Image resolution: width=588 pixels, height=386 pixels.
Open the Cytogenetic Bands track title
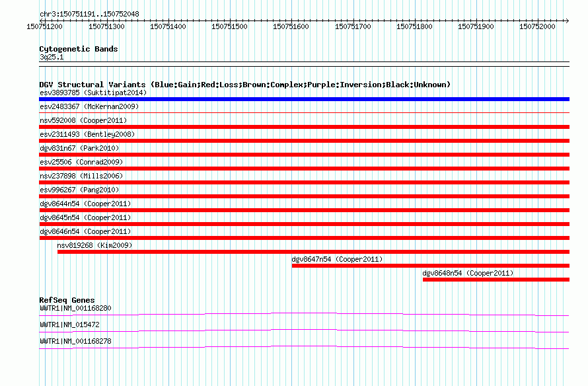tap(79, 49)
